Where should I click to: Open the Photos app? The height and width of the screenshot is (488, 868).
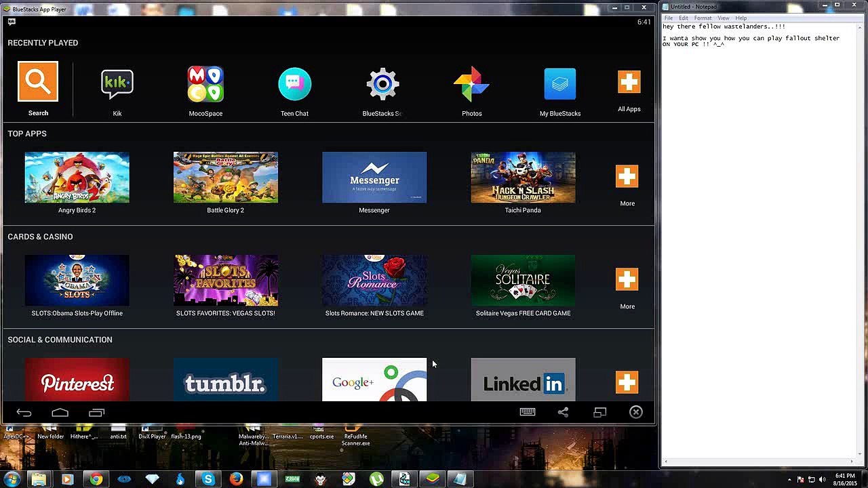pyautogui.click(x=471, y=84)
